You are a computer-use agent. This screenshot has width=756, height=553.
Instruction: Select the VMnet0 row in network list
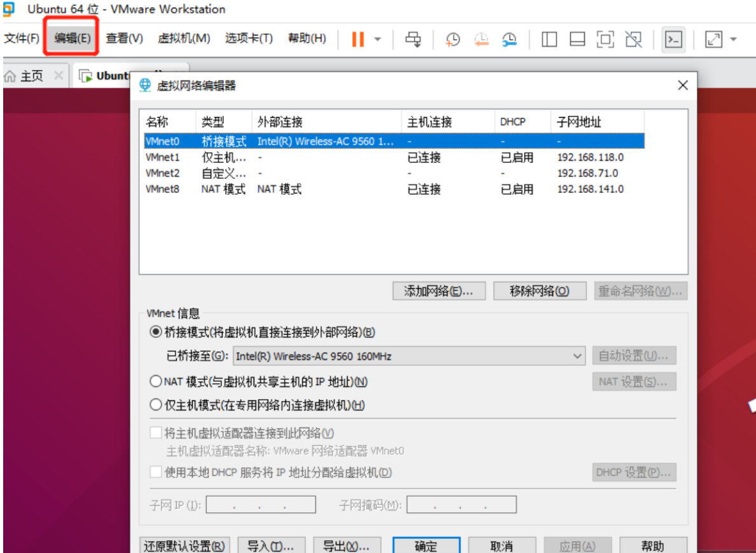pyautogui.click(x=394, y=141)
